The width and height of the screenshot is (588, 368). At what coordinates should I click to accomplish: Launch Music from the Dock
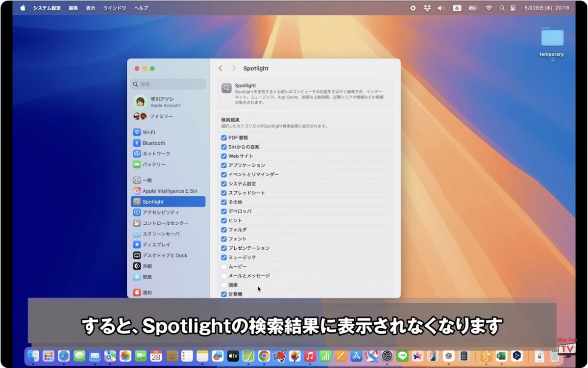click(310, 356)
